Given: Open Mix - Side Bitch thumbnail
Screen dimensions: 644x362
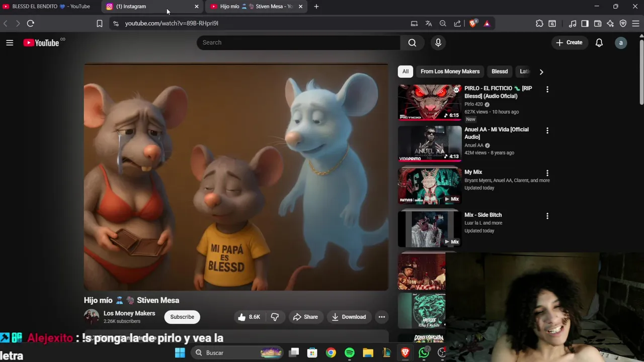Looking at the screenshot, I should coord(430,229).
